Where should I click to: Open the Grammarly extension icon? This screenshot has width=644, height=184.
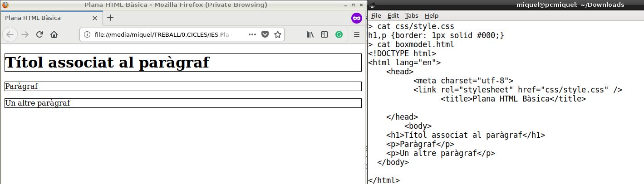(339, 34)
